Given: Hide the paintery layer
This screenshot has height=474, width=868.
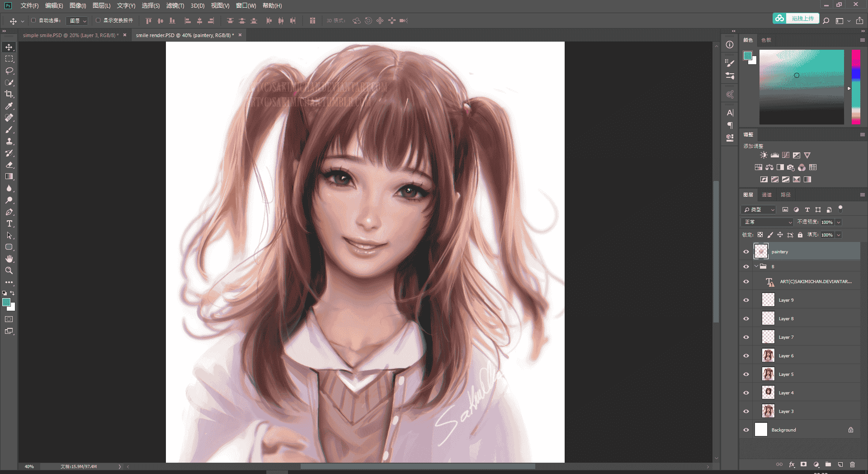Looking at the screenshot, I should (746, 251).
